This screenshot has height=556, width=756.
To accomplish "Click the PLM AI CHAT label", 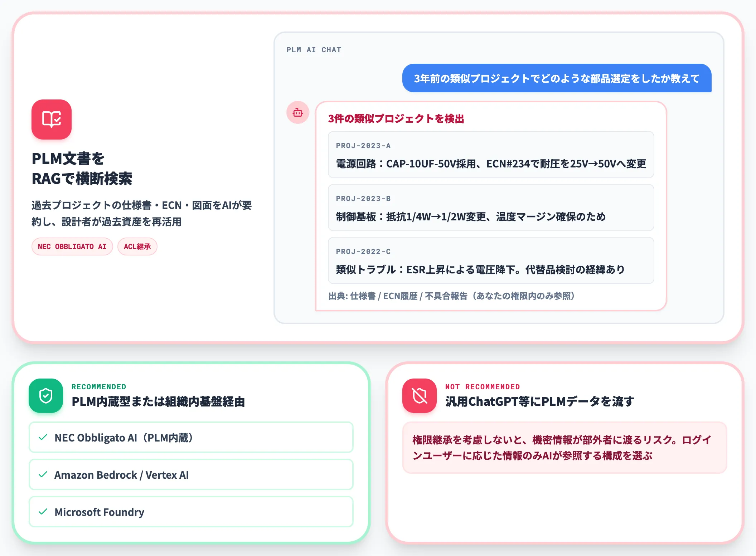I will [314, 50].
